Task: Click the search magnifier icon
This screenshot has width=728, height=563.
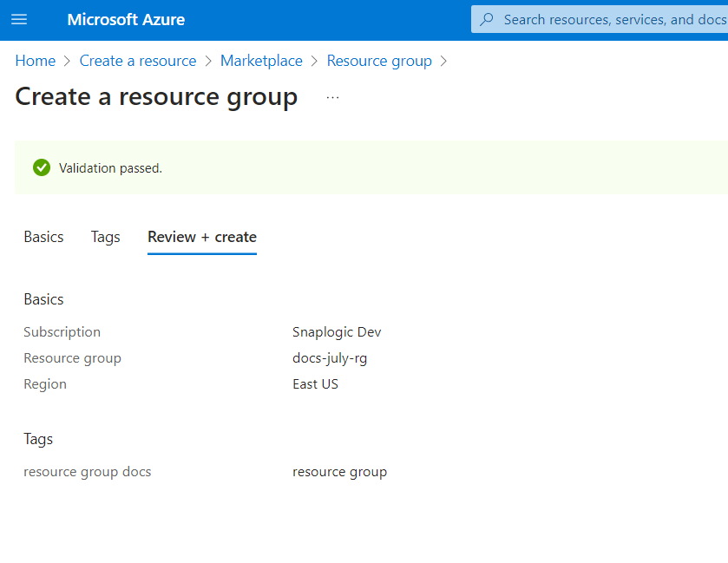Action: pyautogui.click(x=487, y=19)
